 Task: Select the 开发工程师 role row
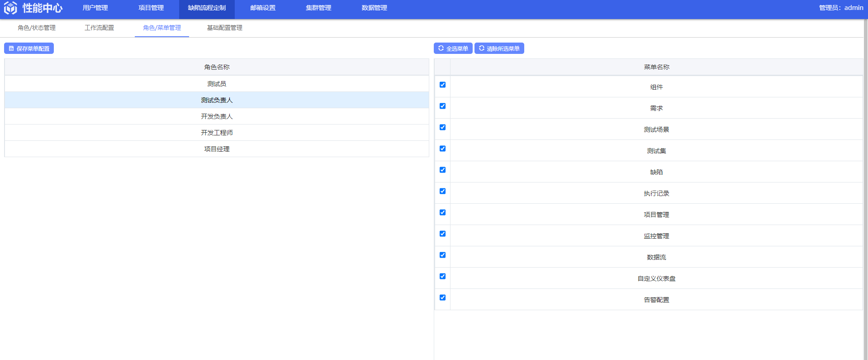point(217,133)
